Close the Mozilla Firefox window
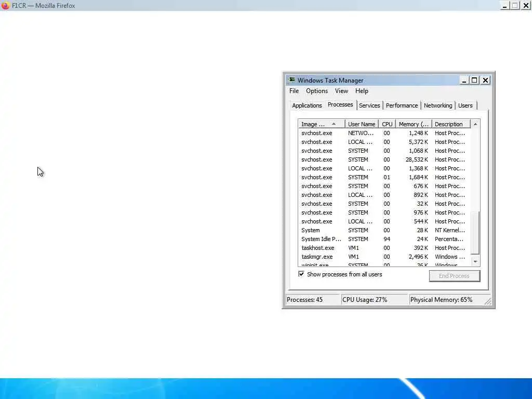 pyautogui.click(x=526, y=6)
